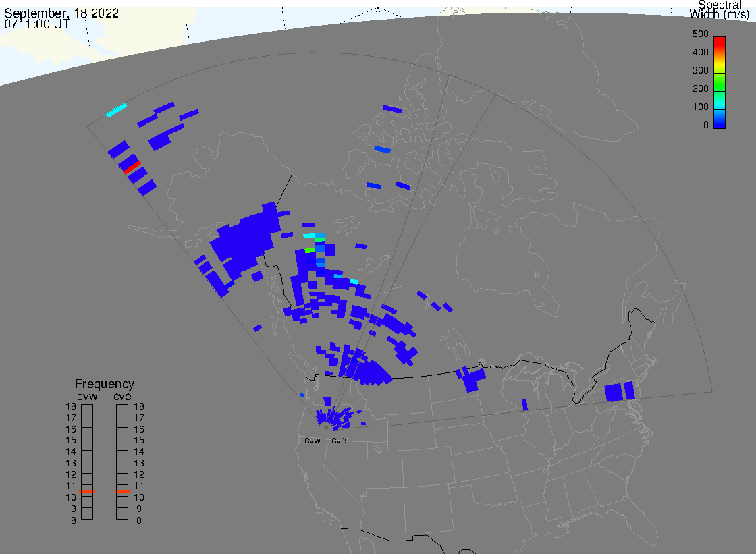Click the 'cvw' column header in the frequency legend
The height and width of the screenshot is (554, 756).
87,396
